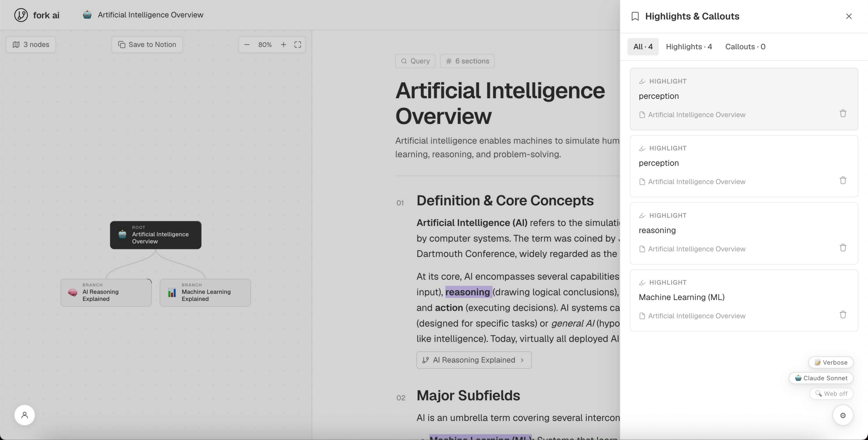The image size is (868, 440).
Task: Click the highlighter icon on the reasoning card
Action: pyautogui.click(x=642, y=215)
